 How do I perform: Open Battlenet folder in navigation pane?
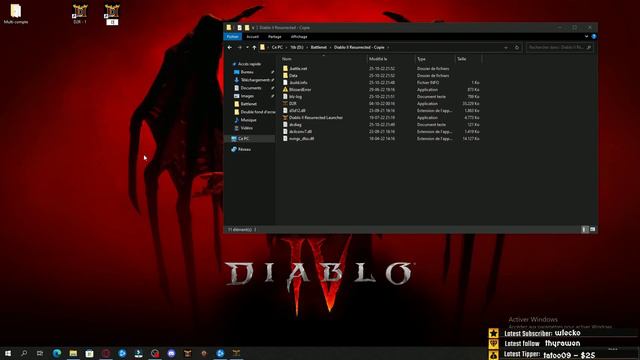[x=249, y=104]
